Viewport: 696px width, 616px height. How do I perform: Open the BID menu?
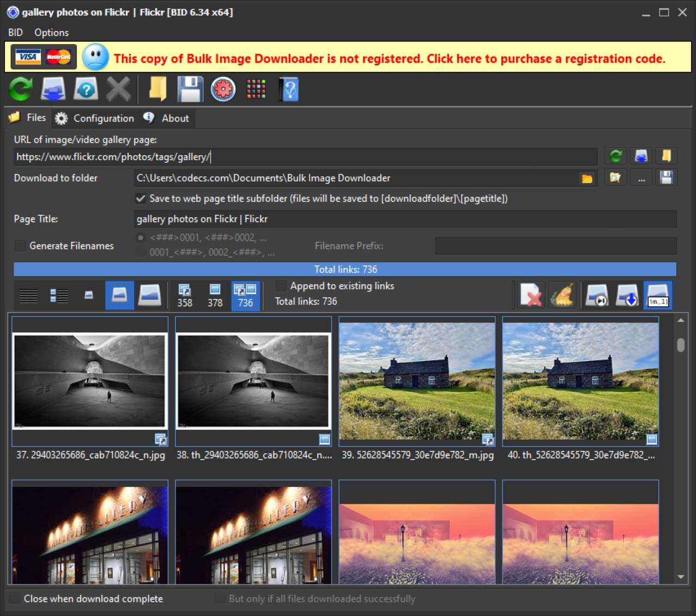15,33
